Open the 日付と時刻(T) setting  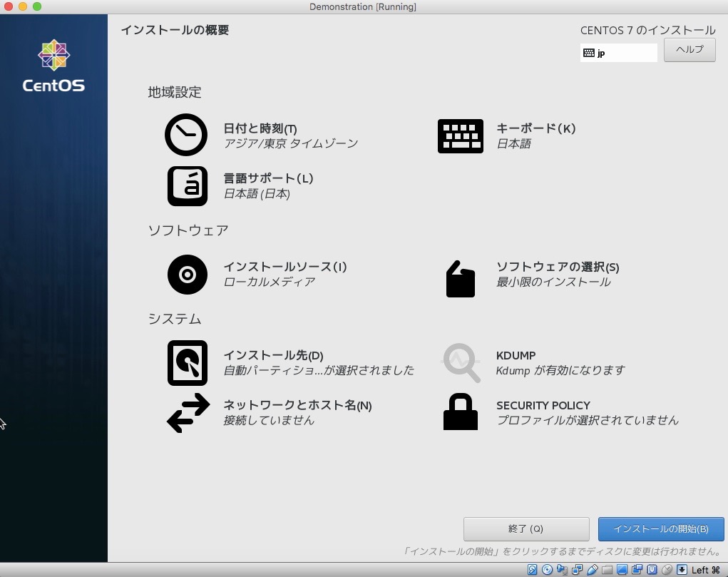260,128
